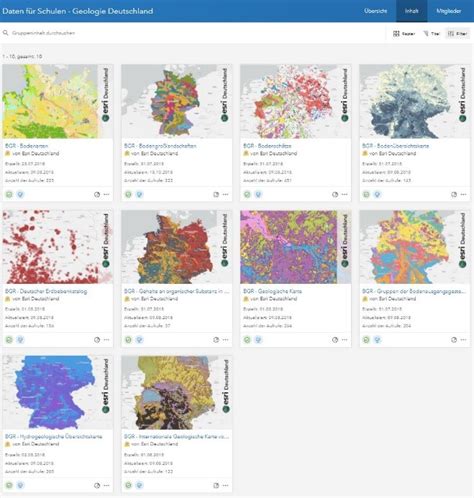Toggle the Filter panel button
Image resolution: width=474 pixels, height=498 pixels.
pos(457,34)
